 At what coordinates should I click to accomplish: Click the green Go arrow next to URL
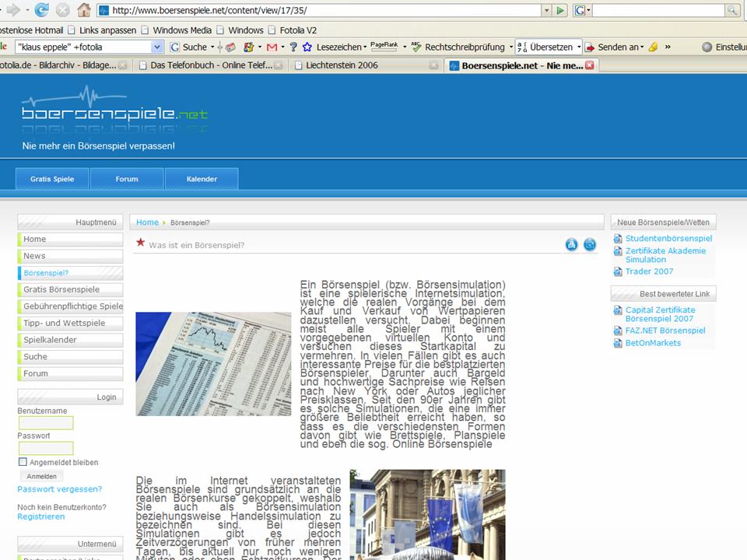click(x=559, y=10)
